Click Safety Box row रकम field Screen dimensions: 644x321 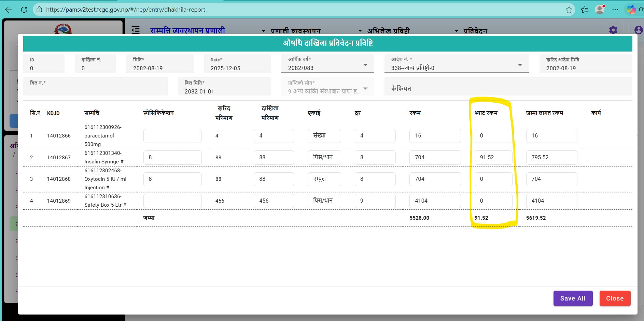(x=435, y=201)
